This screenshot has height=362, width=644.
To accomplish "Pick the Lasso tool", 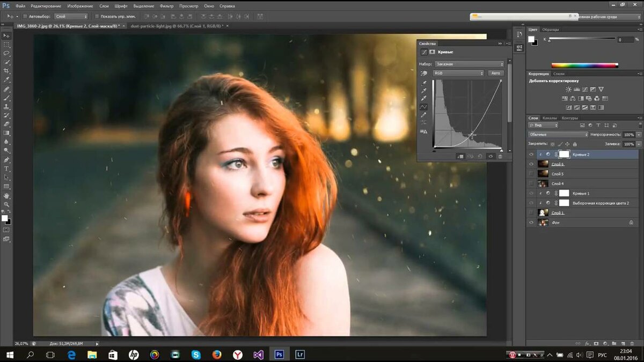I will (x=7, y=54).
